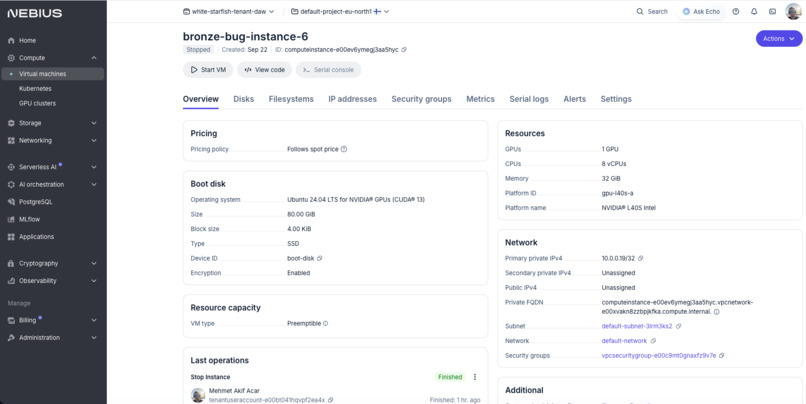Switch to the Metrics tab
The image size is (806, 404).
[481, 99]
